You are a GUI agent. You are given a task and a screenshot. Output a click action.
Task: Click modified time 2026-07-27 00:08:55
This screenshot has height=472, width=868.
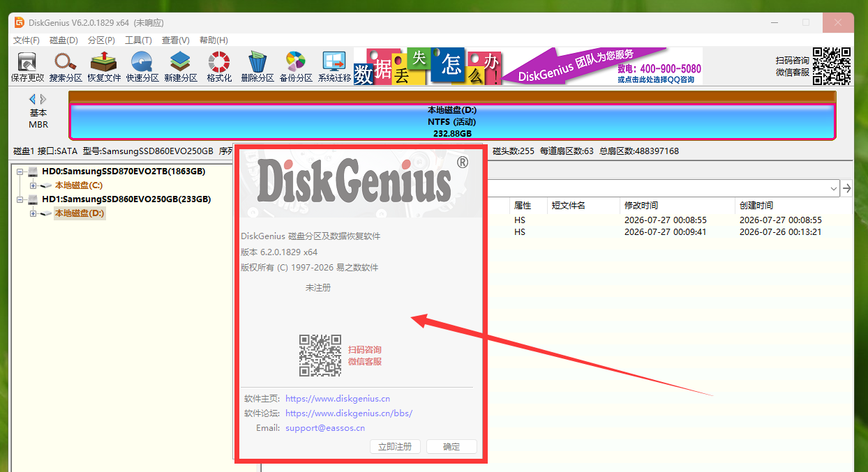point(666,220)
